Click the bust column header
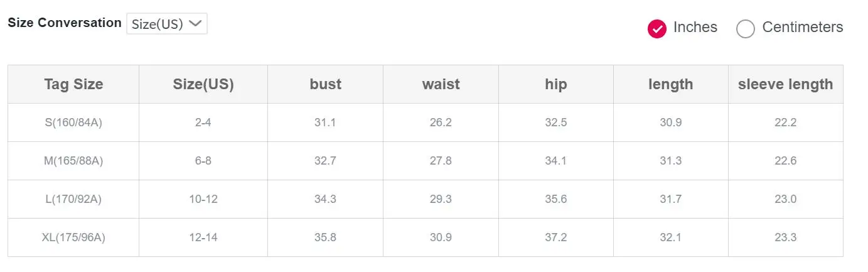Viewport: 868px width, 272px height. pos(325,84)
